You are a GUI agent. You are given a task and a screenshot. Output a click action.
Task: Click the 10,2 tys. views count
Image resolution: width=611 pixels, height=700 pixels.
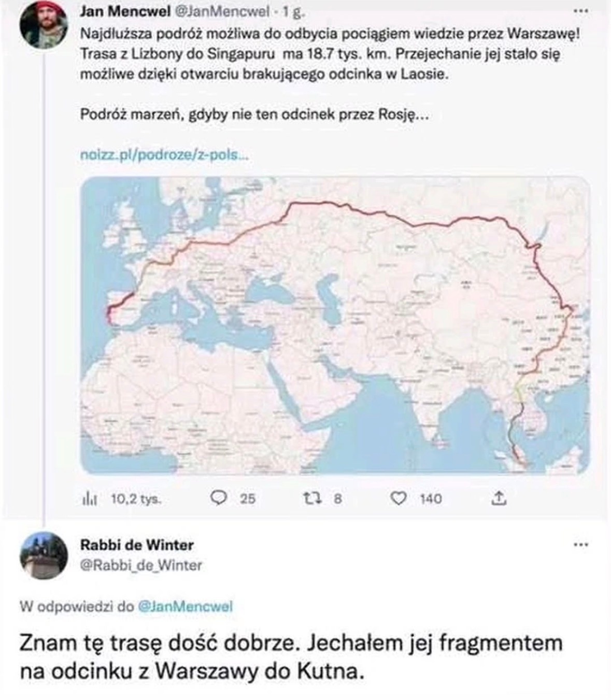[x=136, y=499]
